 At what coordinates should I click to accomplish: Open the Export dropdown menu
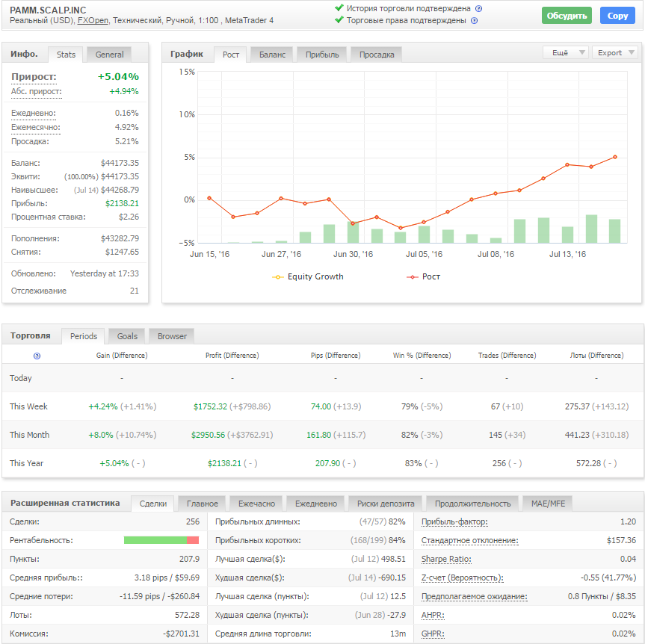click(x=615, y=52)
